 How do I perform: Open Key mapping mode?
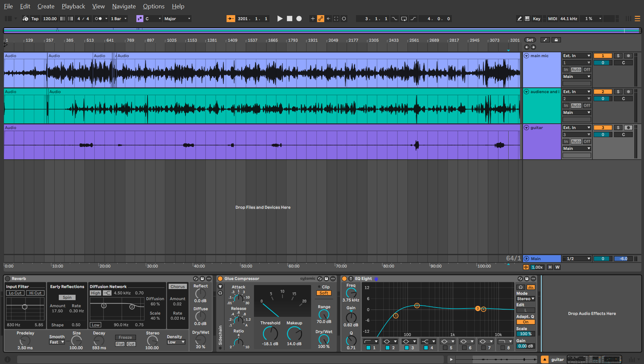coord(536,18)
